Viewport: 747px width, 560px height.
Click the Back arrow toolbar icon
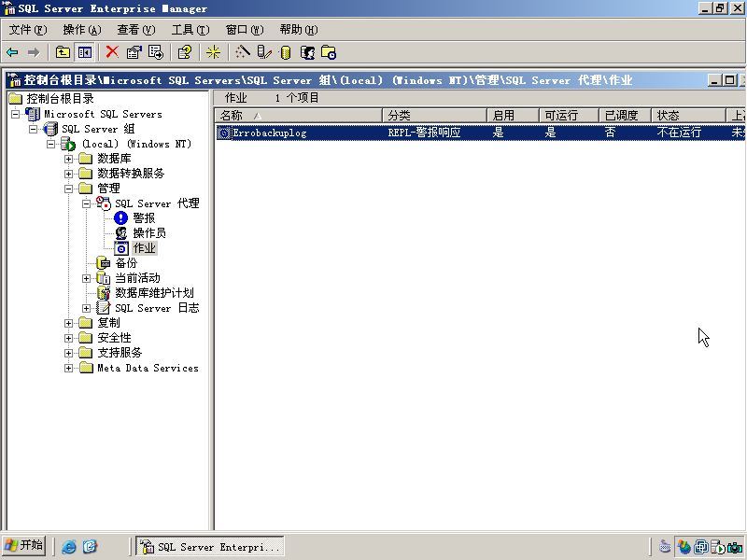[12, 52]
